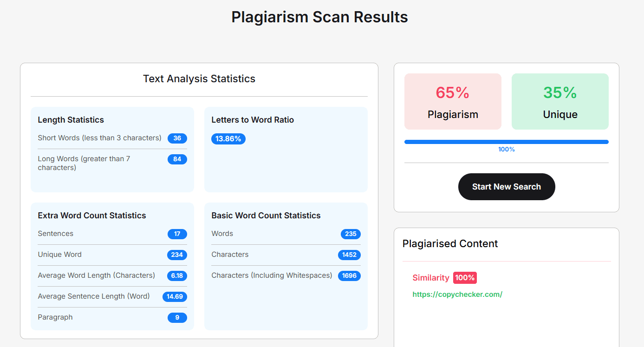Click the Average Sentence Length badge 14.69

tap(175, 297)
